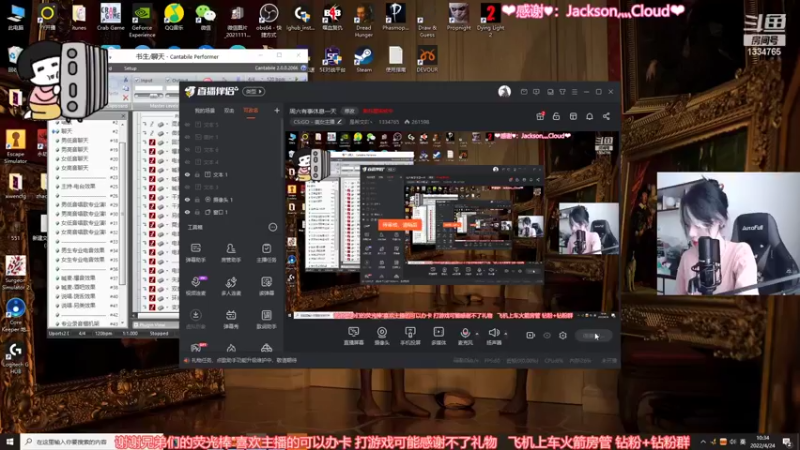This screenshot has height=450, width=800.
Task: Click the start/stop streaming button at bottom right
Action: (593, 335)
